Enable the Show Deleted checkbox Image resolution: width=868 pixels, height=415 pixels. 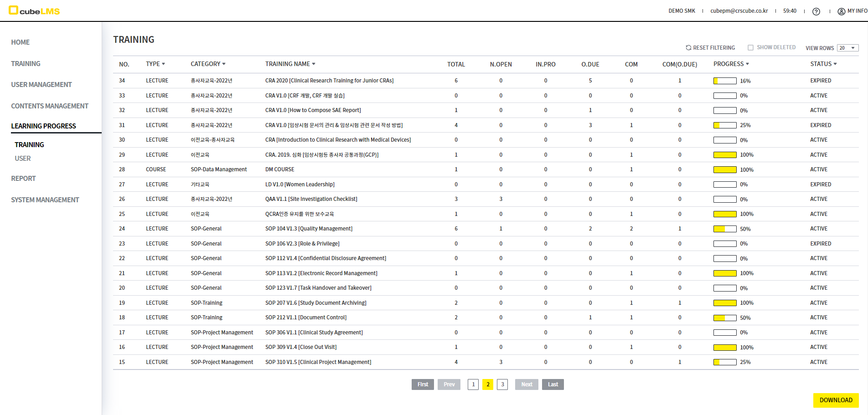pyautogui.click(x=750, y=48)
